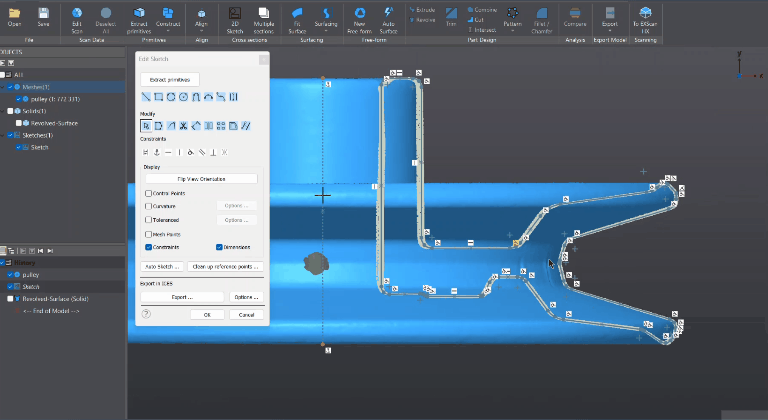Click the trim scissors icon under Modify
The height and width of the screenshot is (420, 768).
coord(183,126)
